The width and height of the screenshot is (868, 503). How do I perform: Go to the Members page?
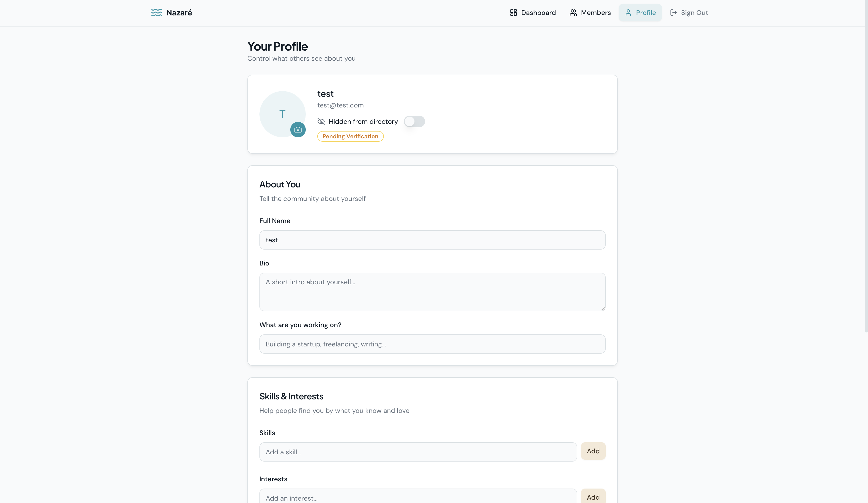coord(590,13)
